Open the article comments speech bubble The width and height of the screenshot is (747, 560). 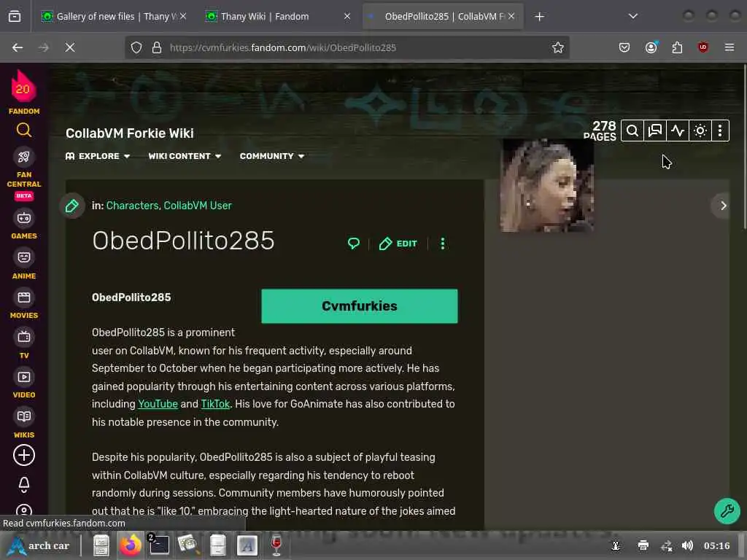pyautogui.click(x=354, y=244)
